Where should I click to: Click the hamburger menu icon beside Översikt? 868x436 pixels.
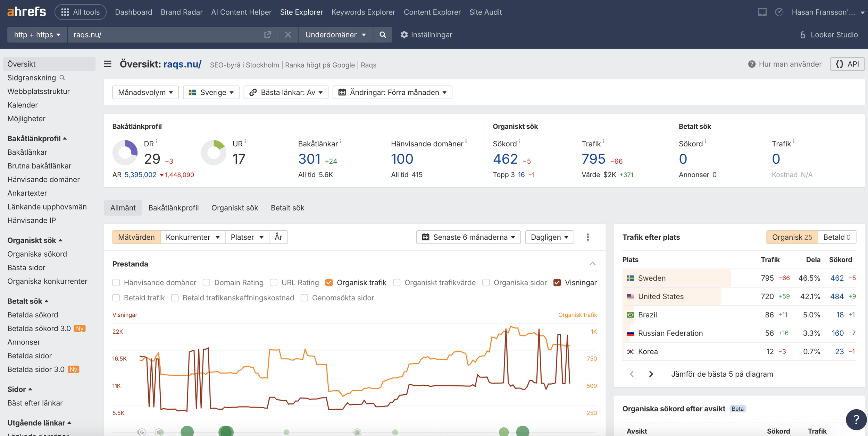tap(108, 64)
